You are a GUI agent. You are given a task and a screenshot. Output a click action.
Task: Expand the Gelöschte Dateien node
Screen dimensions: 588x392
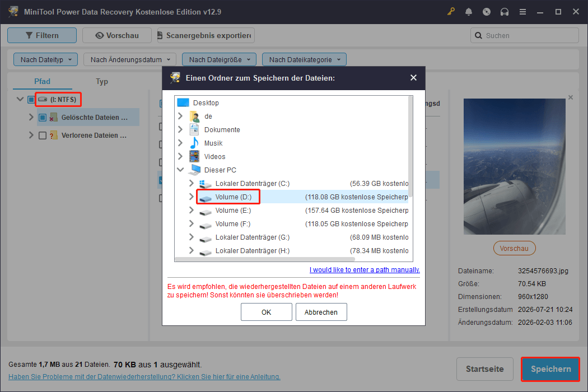31,118
